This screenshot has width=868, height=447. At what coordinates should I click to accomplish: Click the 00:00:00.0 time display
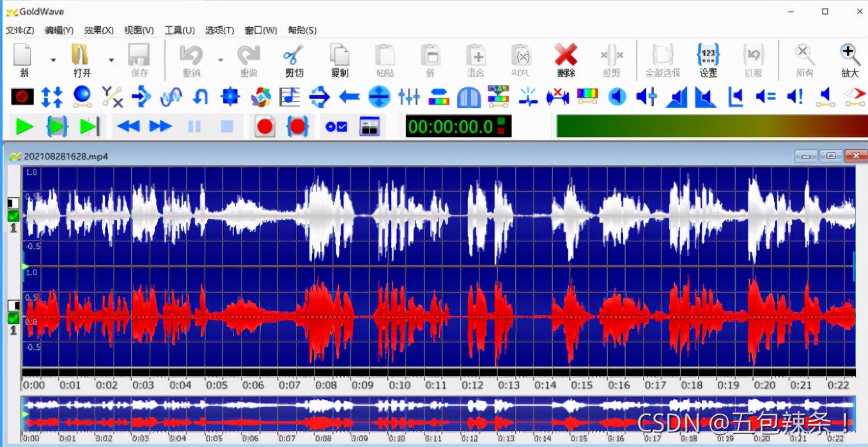(458, 126)
